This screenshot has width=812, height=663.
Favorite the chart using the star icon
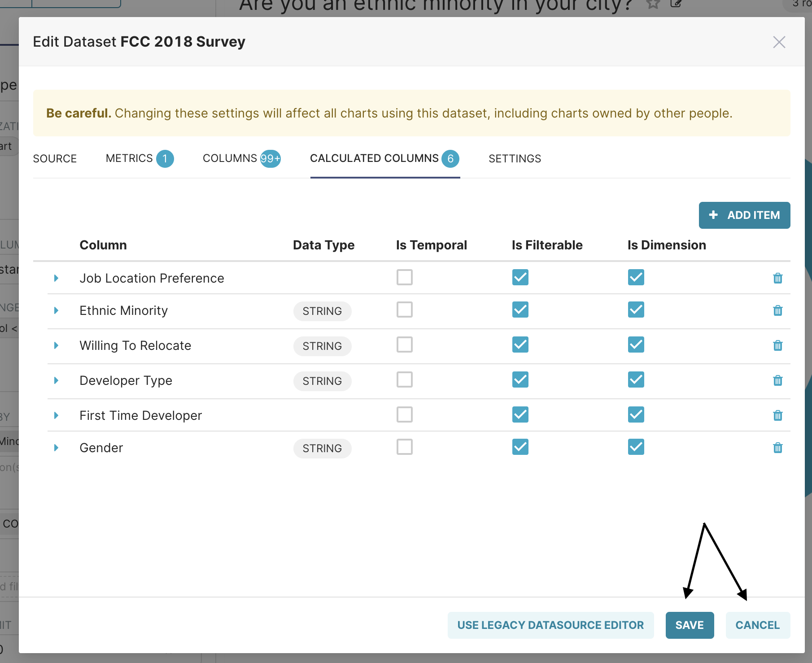(653, 4)
